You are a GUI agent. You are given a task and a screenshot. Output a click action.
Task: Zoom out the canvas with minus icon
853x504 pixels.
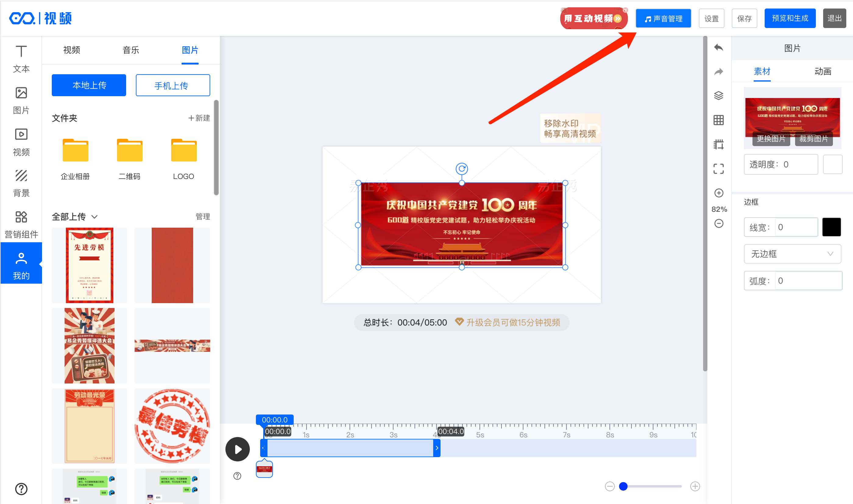click(718, 223)
